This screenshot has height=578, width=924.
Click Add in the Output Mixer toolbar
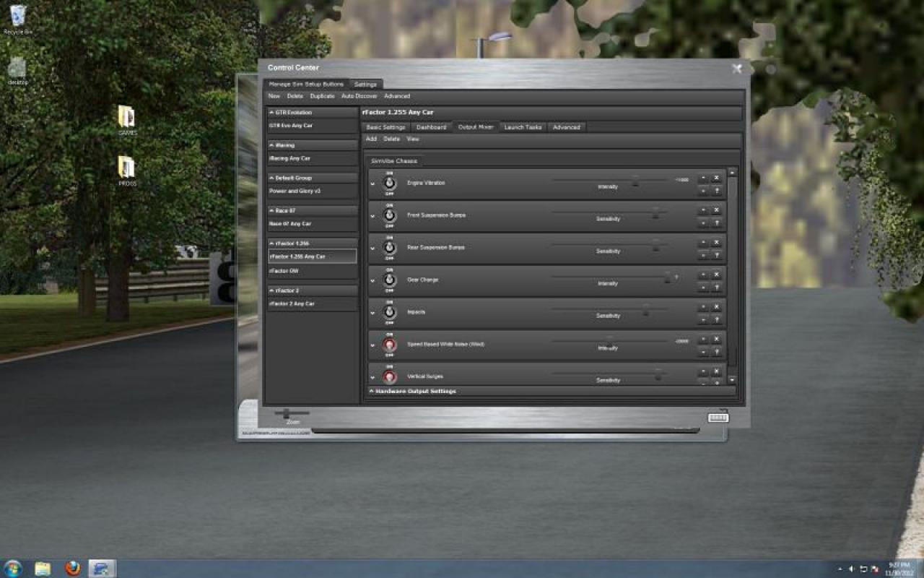(371, 139)
